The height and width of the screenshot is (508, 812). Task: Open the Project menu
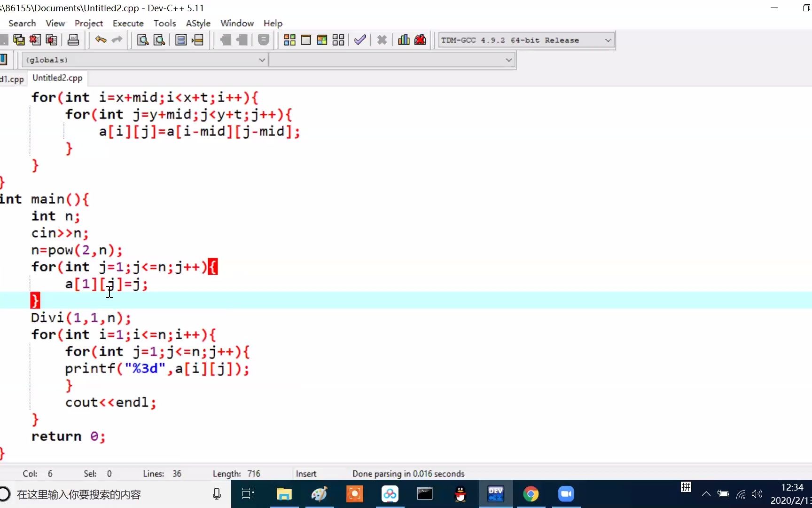coord(88,23)
